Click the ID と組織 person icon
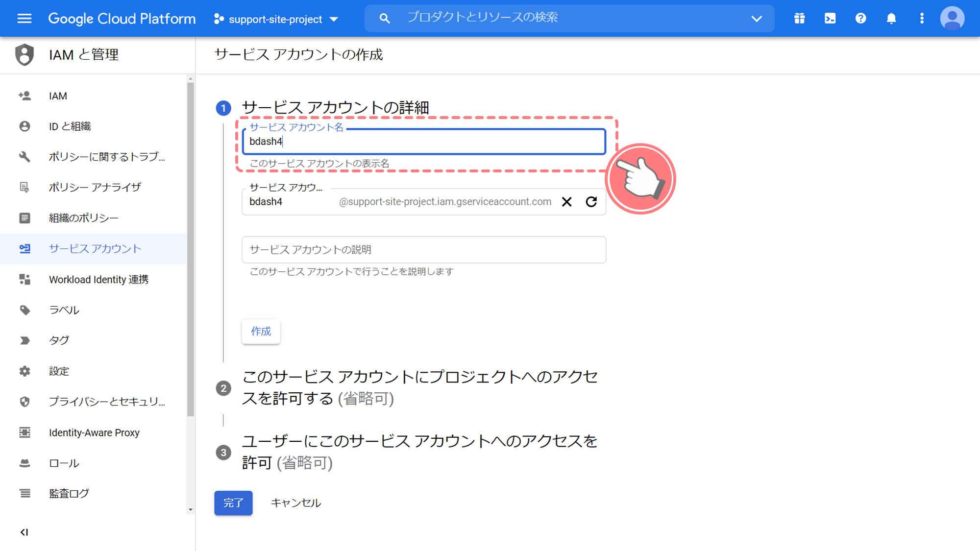This screenshot has width=980, height=551. tap(24, 126)
